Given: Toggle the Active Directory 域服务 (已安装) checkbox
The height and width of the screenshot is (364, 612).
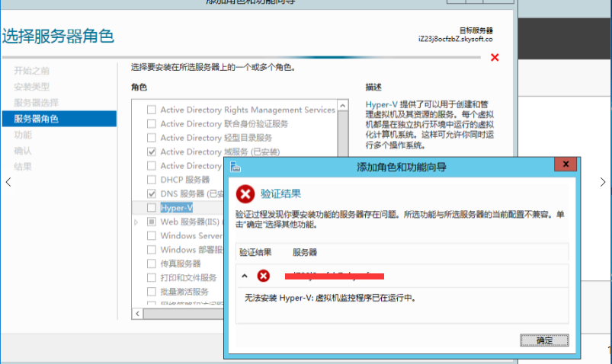Looking at the screenshot, I should coord(152,152).
